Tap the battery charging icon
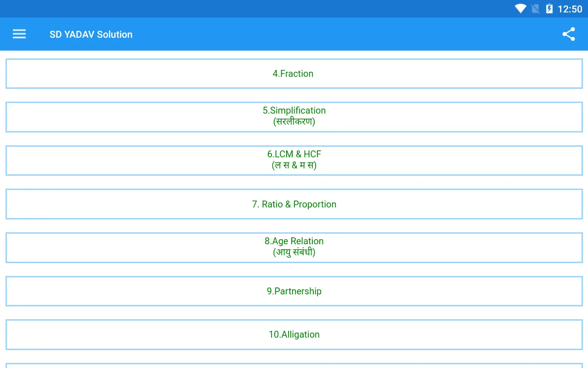This screenshot has width=588, height=368. 549,9
